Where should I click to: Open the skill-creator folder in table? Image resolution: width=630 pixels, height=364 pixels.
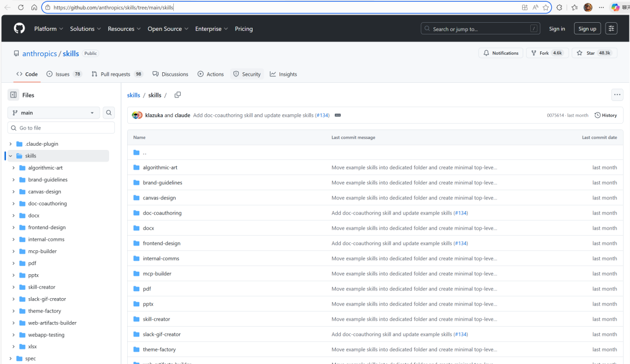pos(156,319)
